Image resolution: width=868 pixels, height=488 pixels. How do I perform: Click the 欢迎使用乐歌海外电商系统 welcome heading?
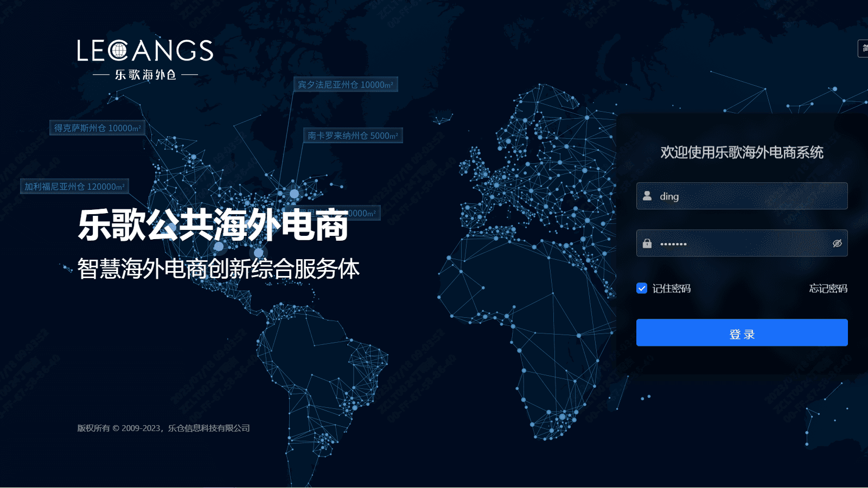(x=742, y=153)
